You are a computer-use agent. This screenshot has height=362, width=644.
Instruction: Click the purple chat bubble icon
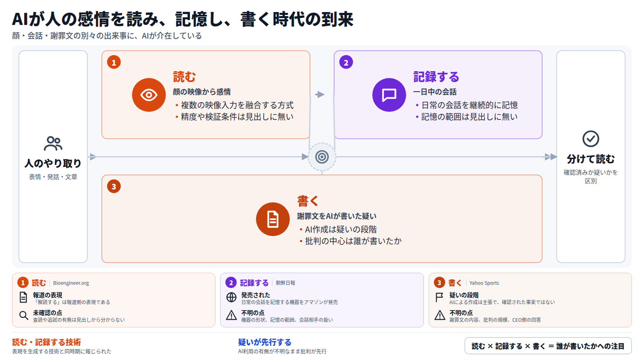pos(389,95)
